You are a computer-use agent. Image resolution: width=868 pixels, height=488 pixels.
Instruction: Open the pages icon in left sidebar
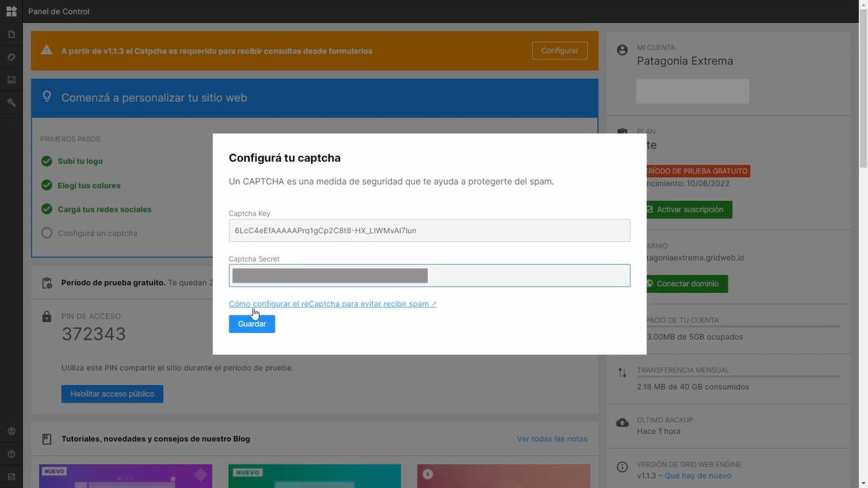(11, 34)
